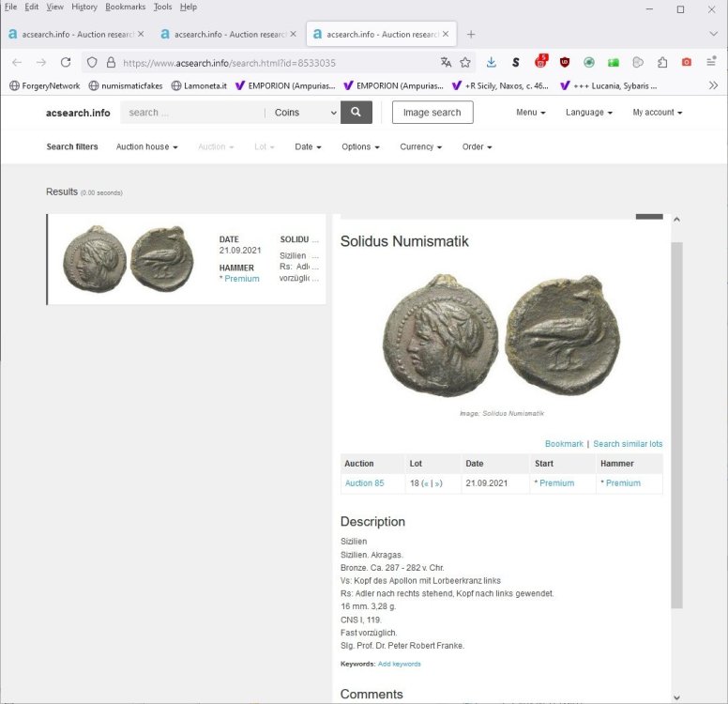
Task: Open the Language dropdown menu
Action: click(588, 113)
